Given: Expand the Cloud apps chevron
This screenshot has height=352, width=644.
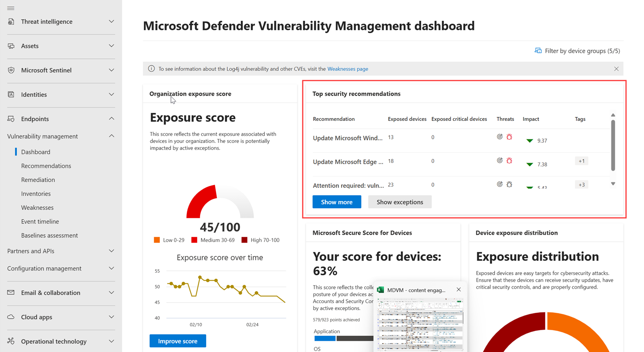Looking at the screenshot, I should tap(111, 317).
